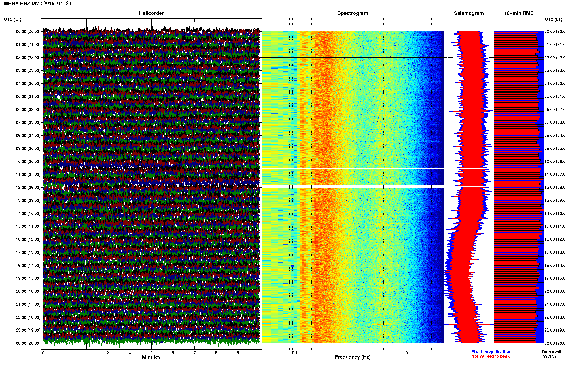Click the 12:00 (08:00) left time label

(28, 187)
